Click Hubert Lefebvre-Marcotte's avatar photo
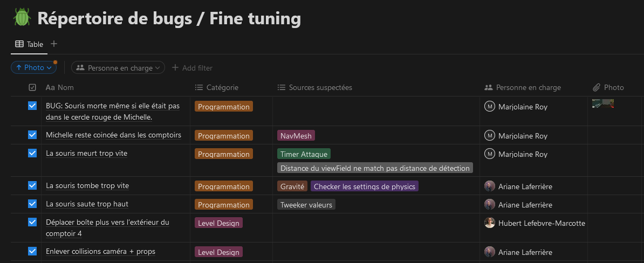 489,223
